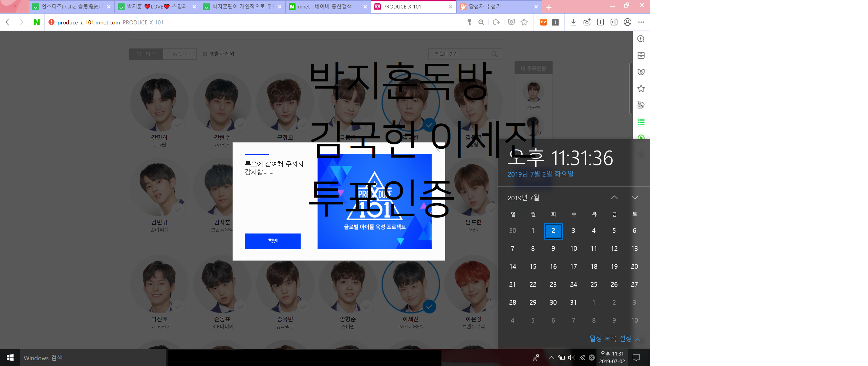Show hidden tray icons with chevron
Viewport: 868px width, 366px height.
[551, 358]
